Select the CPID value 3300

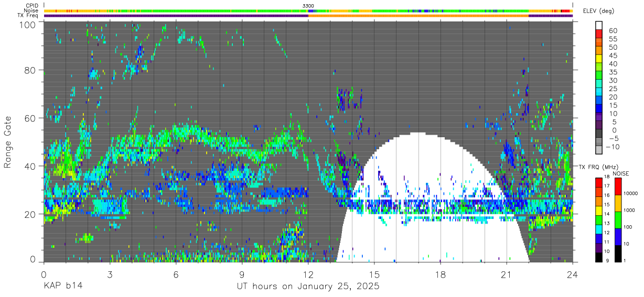pyautogui.click(x=308, y=5)
